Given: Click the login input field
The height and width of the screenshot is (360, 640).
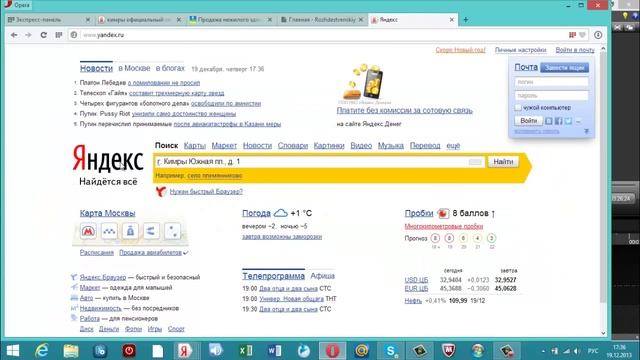Looking at the screenshot, I should pos(551,82).
